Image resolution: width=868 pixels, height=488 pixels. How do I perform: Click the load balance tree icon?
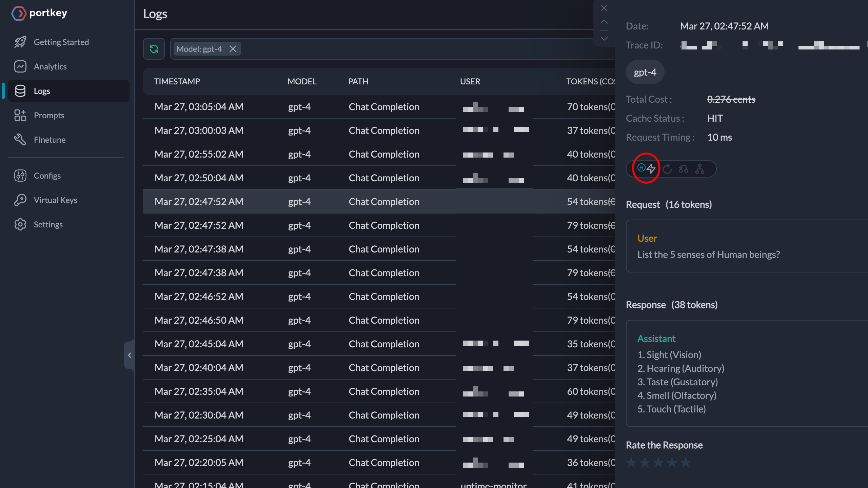tap(700, 168)
